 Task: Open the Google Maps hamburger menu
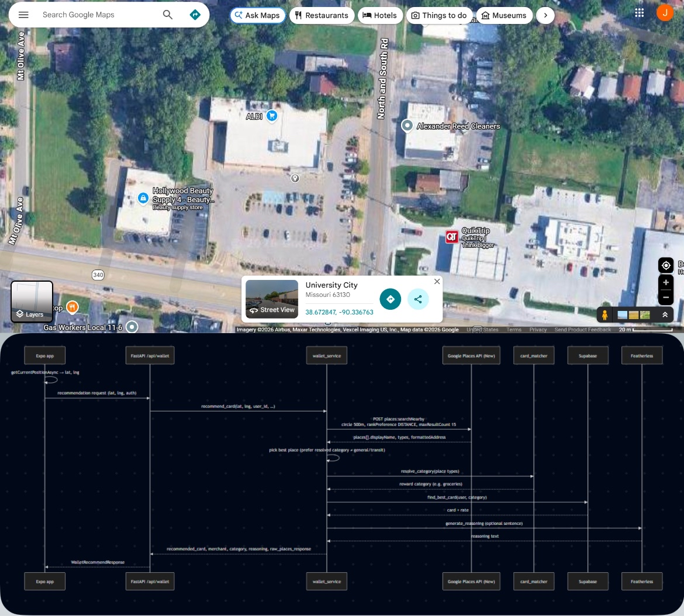23,15
